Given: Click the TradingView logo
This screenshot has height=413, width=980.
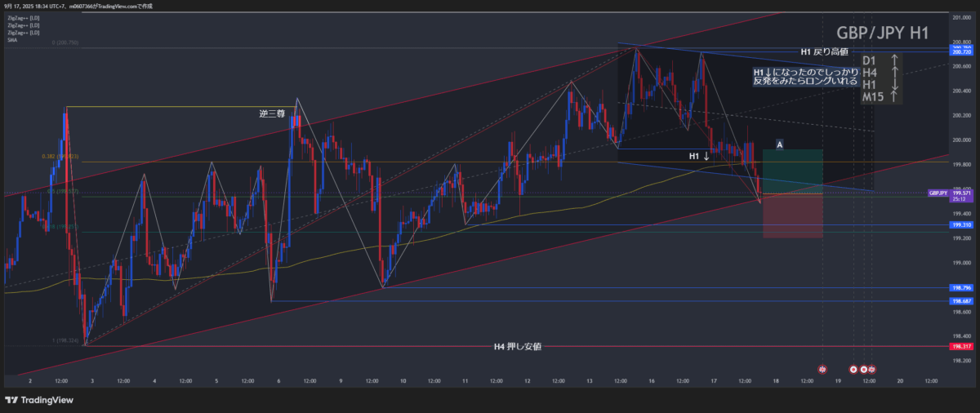Looking at the screenshot, I should pos(39,400).
